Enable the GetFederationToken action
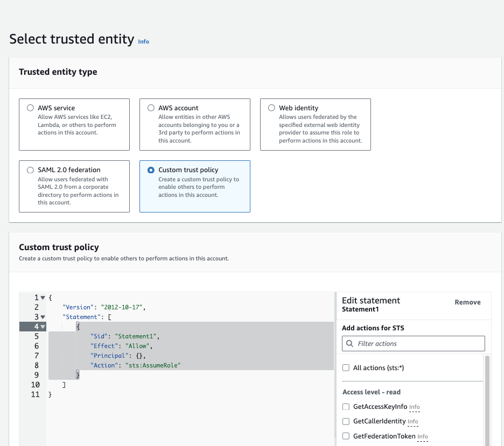This screenshot has width=504, height=446. 346,436
